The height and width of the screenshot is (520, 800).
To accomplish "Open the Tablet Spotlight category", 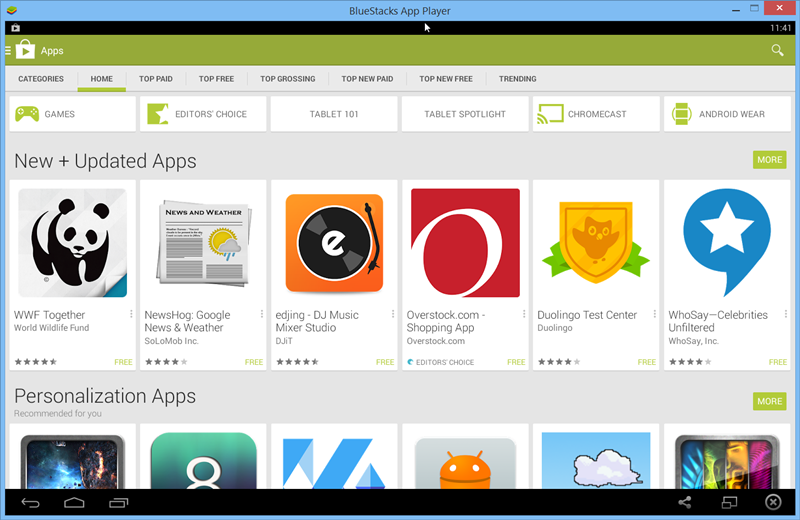I will [x=465, y=114].
